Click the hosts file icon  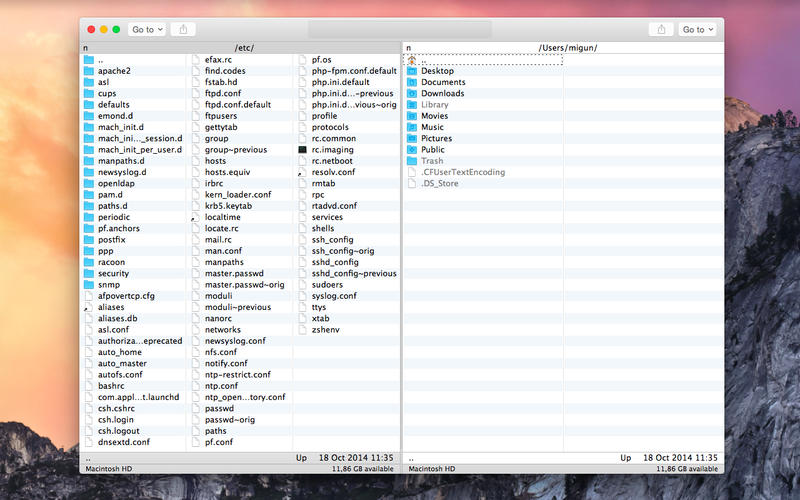pyautogui.click(x=195, y=161)
